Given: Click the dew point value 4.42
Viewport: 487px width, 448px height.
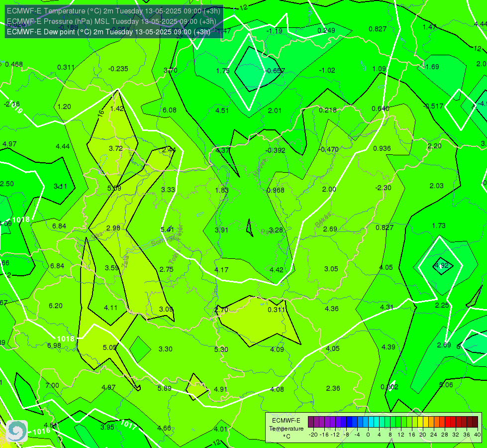Looking at the screenshot, I should 277,270.
